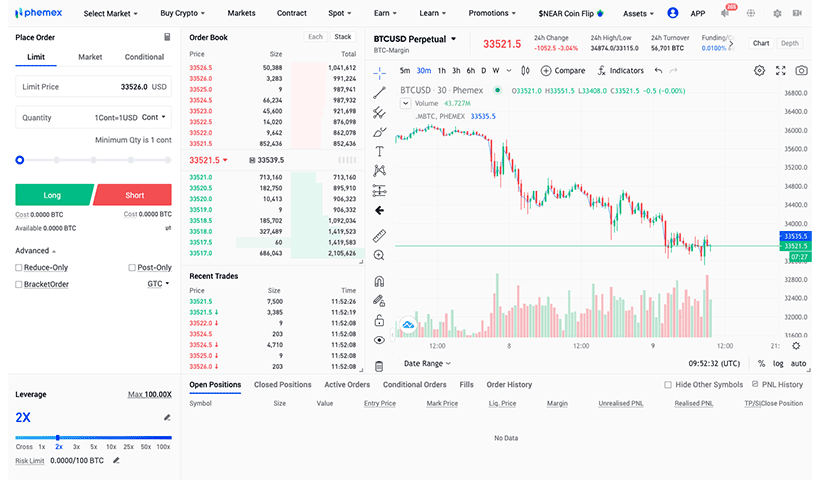Viewport: 820px width, 480px height.
Task: Open the Indicators menu
Action: tap(621, 71)
